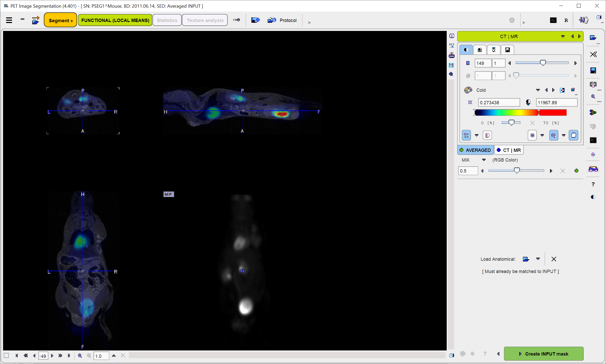The height and width of the screenshot is (364, 606).
Task: Click the help question mark in sidebar
Action: (593, 184)
